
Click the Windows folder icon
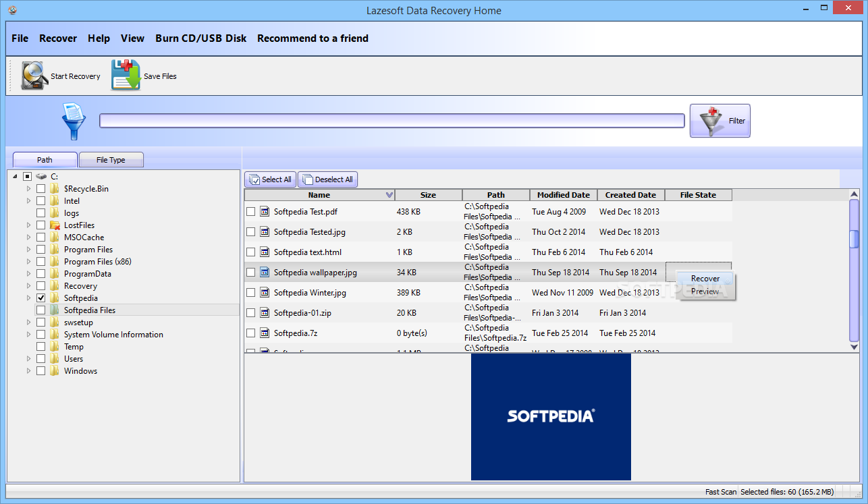[x=55, y=370]
